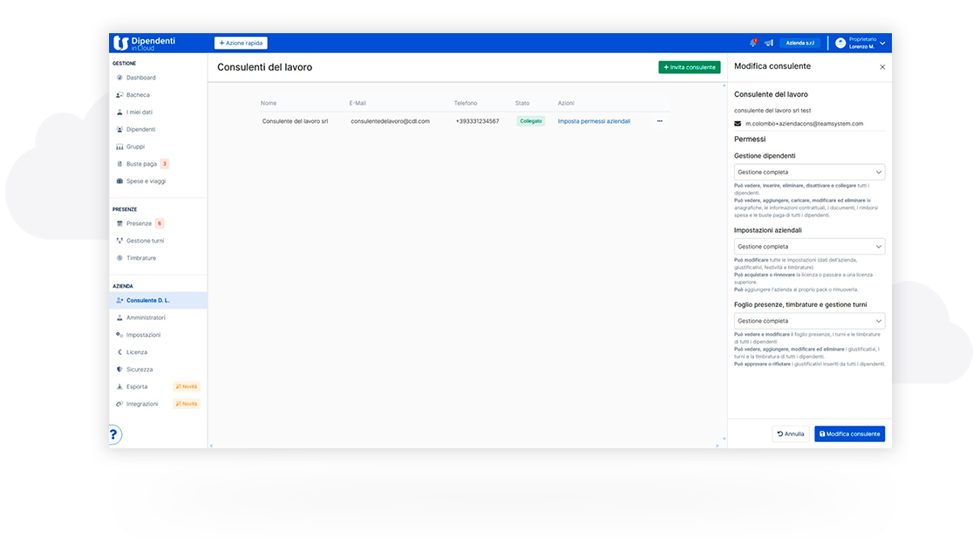Viewport: 980px width, 539px height.
Task: Open Presenze menu item
Action: (139, 223)
